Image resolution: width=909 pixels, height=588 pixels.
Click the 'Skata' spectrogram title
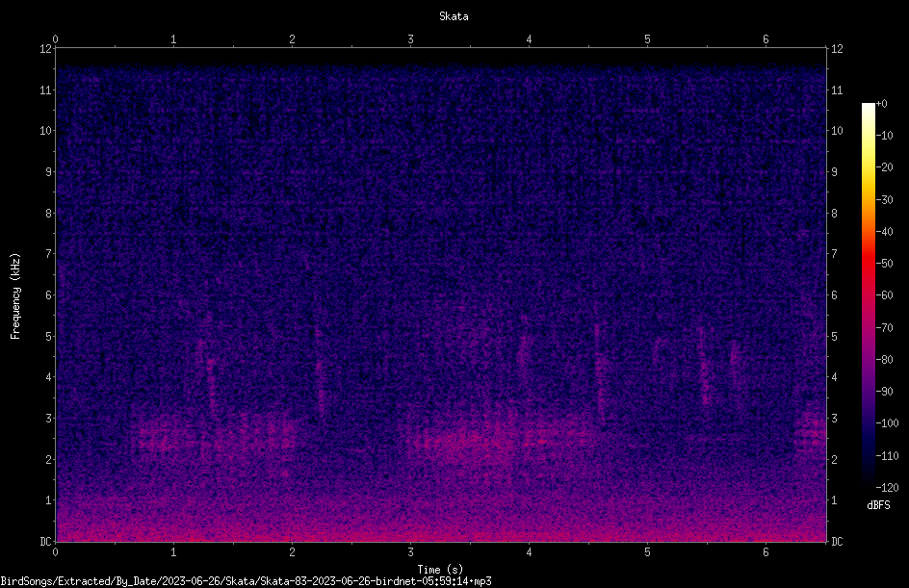(454, 16)
